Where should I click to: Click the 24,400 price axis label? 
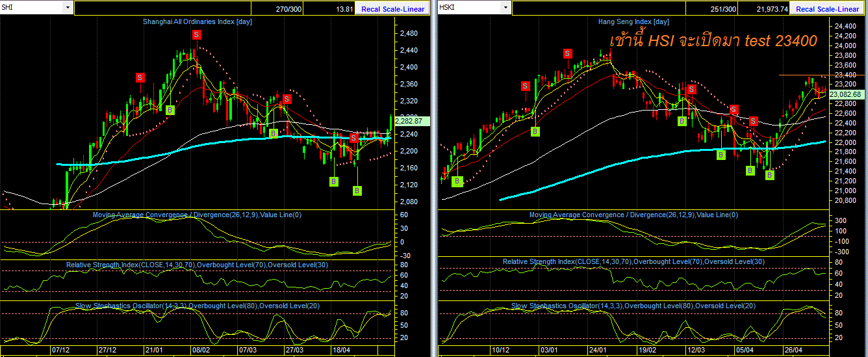[x=847, y=26]
